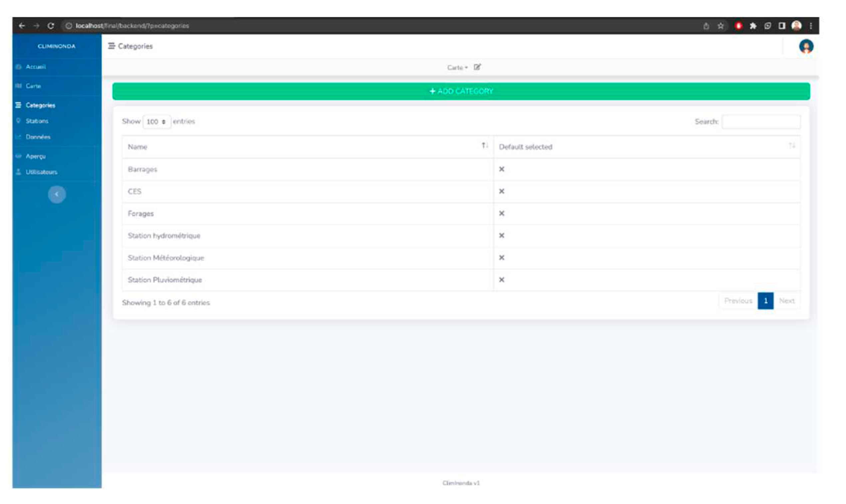Viewport: 846px width, 504px height.
Task: Bookmark the page with the star icon
Action: click(721, 26)
